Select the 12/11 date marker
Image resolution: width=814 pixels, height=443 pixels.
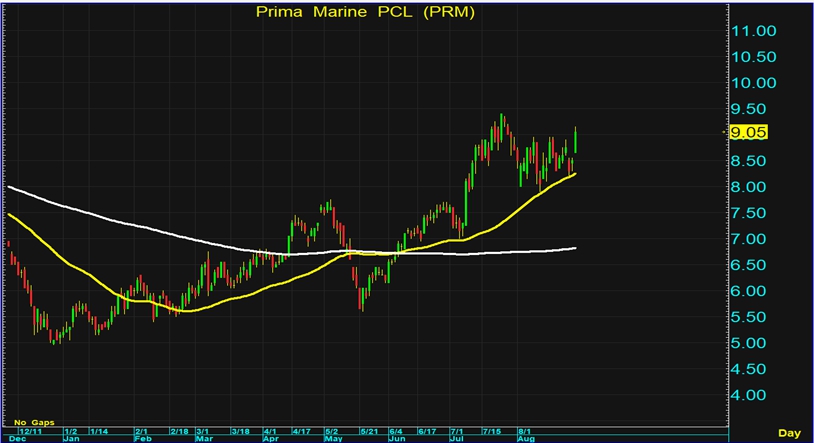pyautogui.click(x=31, y=432)
